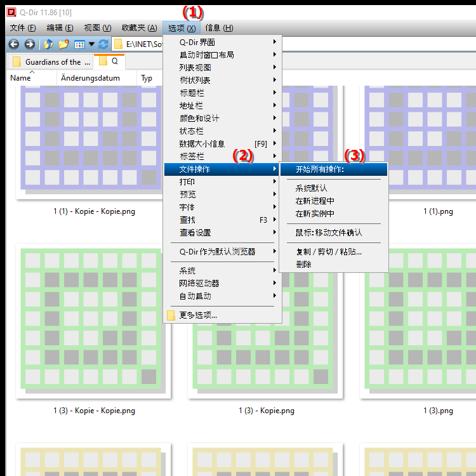Open the 自动启动 submenu
476x476 pixels.
coord(222,296)
